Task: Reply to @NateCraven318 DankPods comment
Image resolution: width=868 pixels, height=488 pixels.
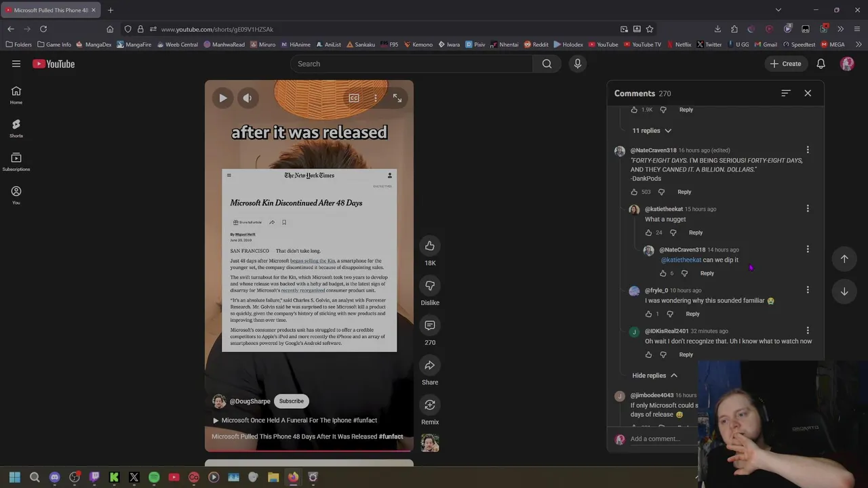Action: click(x=684, y=192)
